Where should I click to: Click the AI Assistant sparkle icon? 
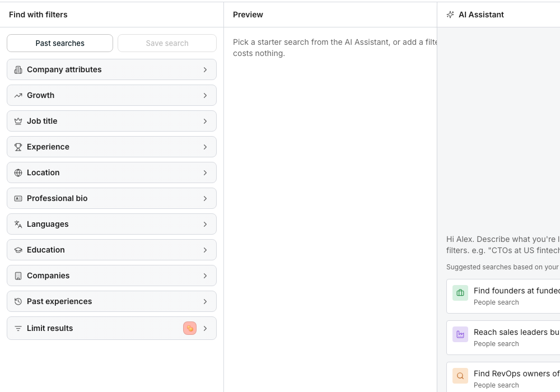point(450,15)
